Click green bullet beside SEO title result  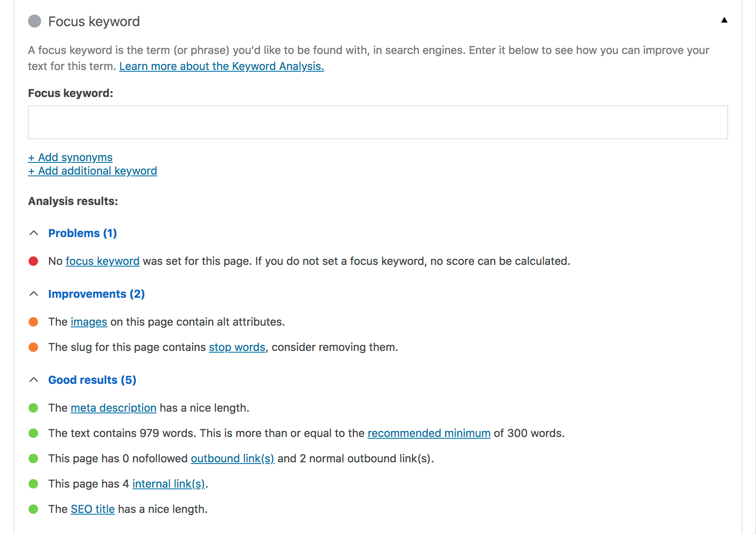[x=33, y=509]
